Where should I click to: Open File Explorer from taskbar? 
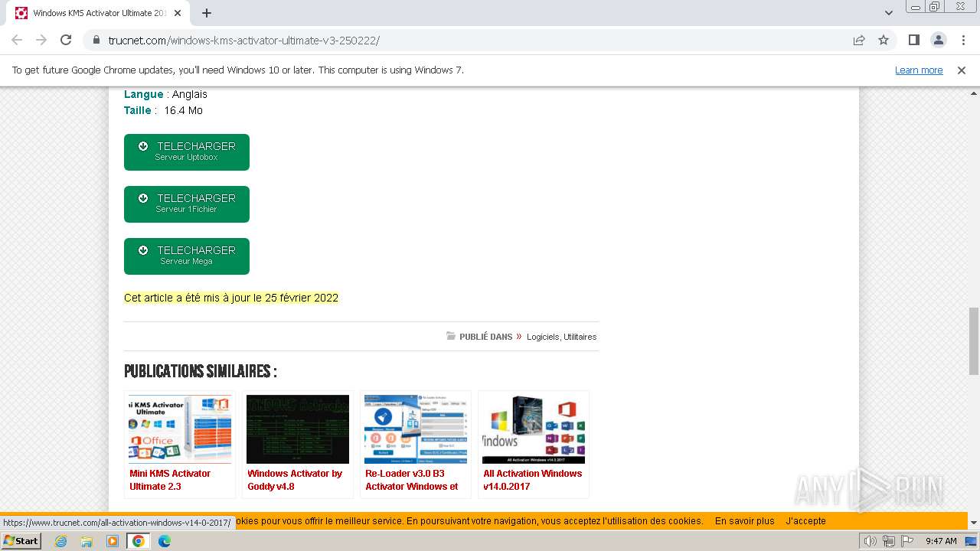click(87, 541)
